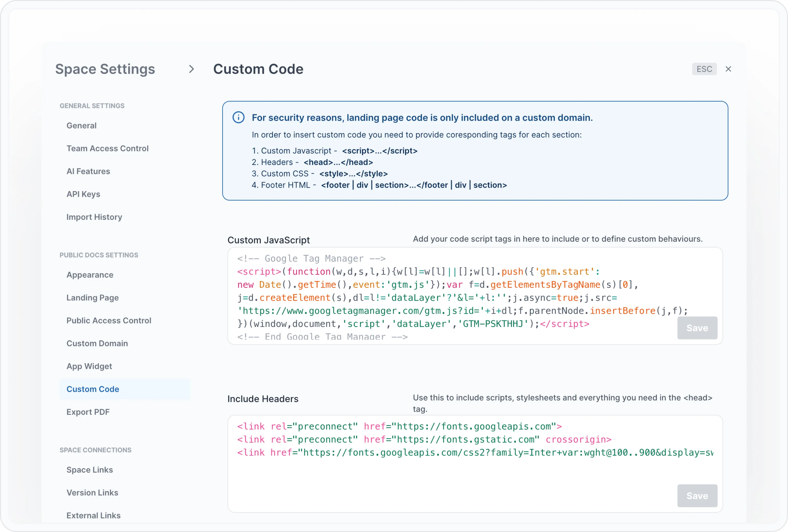Image resolution: width=788 pixels, height=532 pixels.
Task: Open API Keys section
Action: pos(83,194)
